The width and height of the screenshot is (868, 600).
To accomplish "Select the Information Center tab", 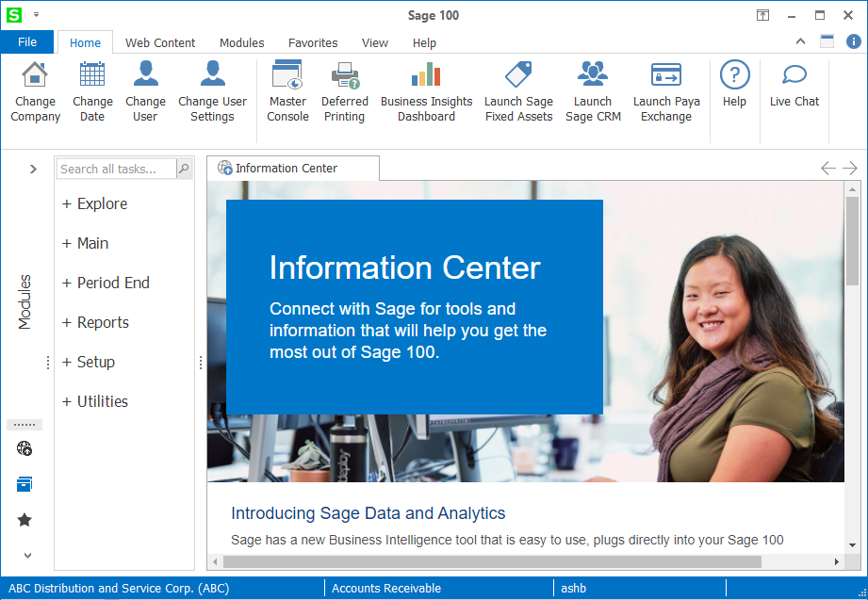I will pos(287,169).
